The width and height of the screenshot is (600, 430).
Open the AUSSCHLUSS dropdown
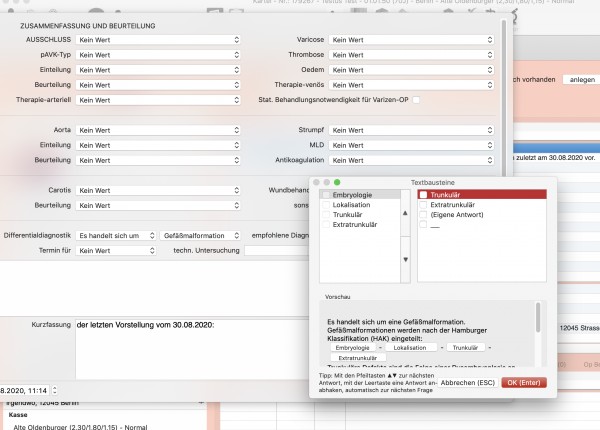[158, 40]
